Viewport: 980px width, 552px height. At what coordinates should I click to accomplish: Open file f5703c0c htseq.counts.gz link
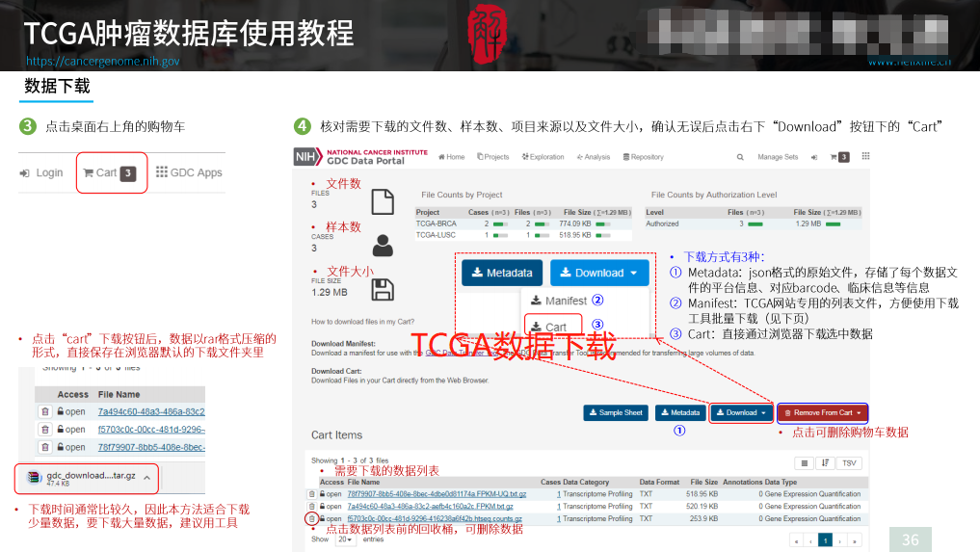[x=435, y=519]
